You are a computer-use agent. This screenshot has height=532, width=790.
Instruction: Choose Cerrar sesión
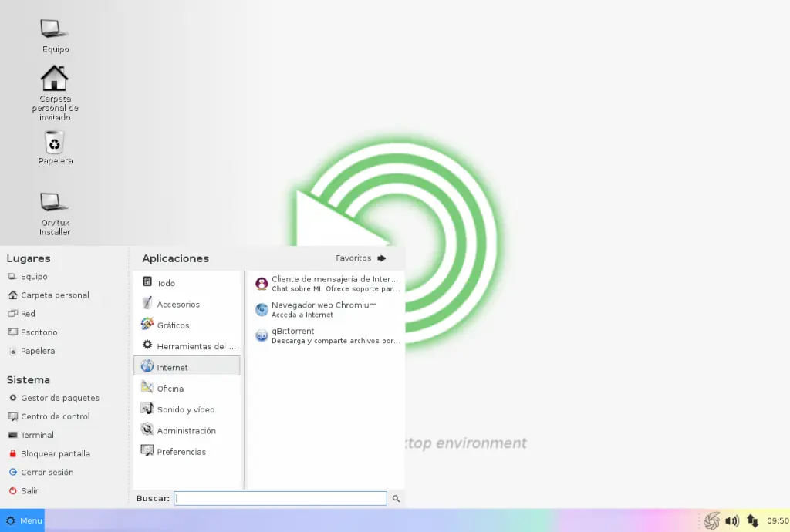tap(41, 472)
